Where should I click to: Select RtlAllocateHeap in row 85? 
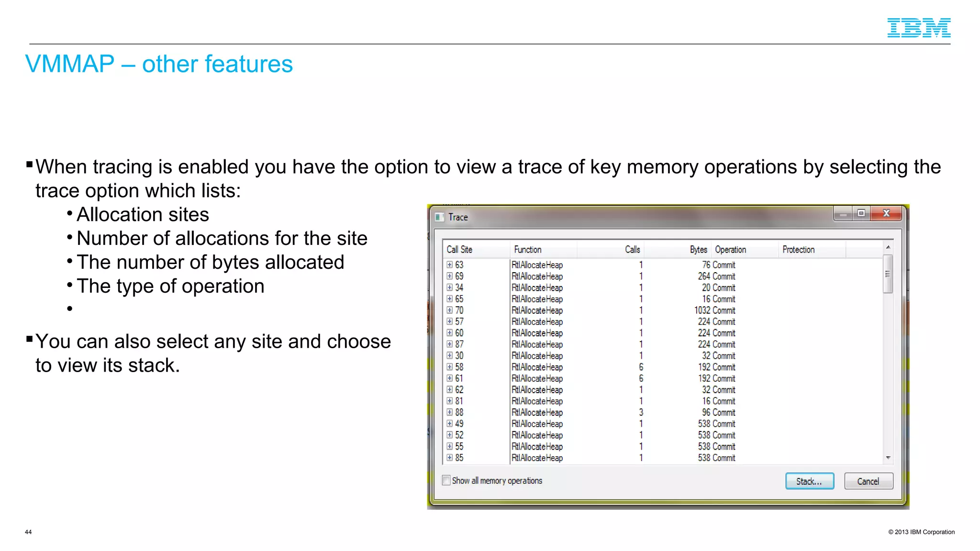tap(537, 458)
